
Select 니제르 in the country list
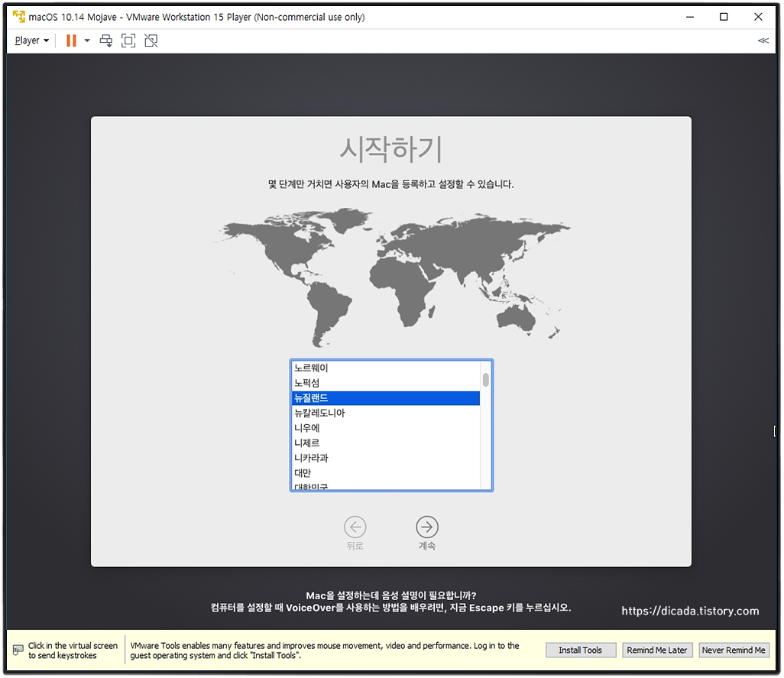(385, 443)
